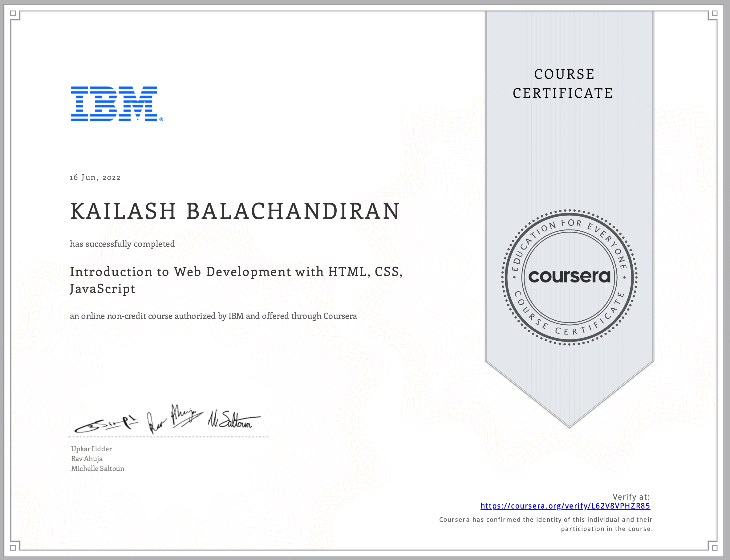This screenshot has width=730, height=560.
Task: Click the date 16 Jun, 2022
Action: [x=95, y=177]
